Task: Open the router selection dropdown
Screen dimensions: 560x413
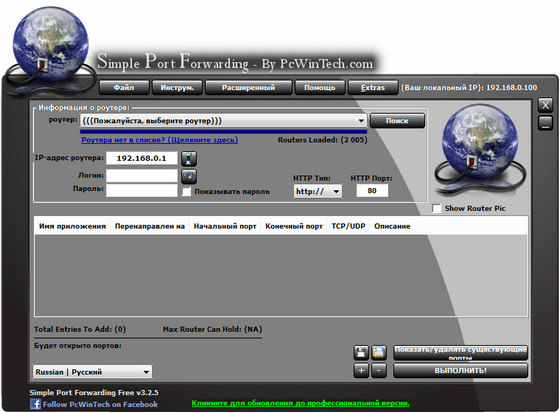Action: coord(224,121)
